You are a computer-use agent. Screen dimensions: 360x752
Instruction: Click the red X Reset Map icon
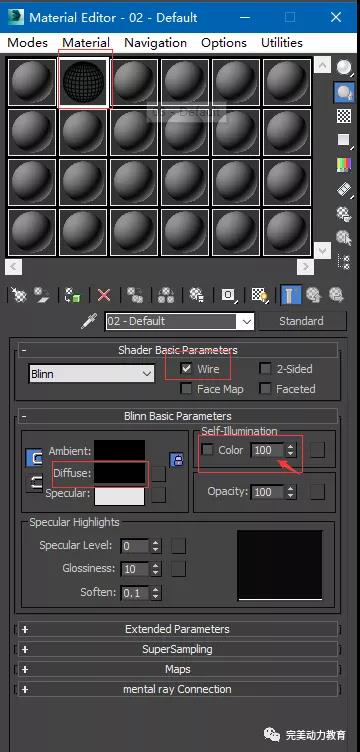(x=104, y=294)
